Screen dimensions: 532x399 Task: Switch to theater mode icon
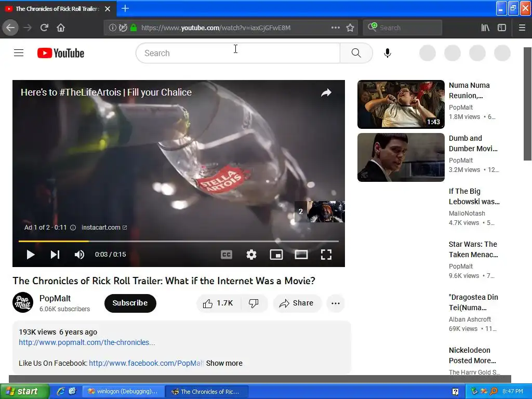[x=301, y=255]
